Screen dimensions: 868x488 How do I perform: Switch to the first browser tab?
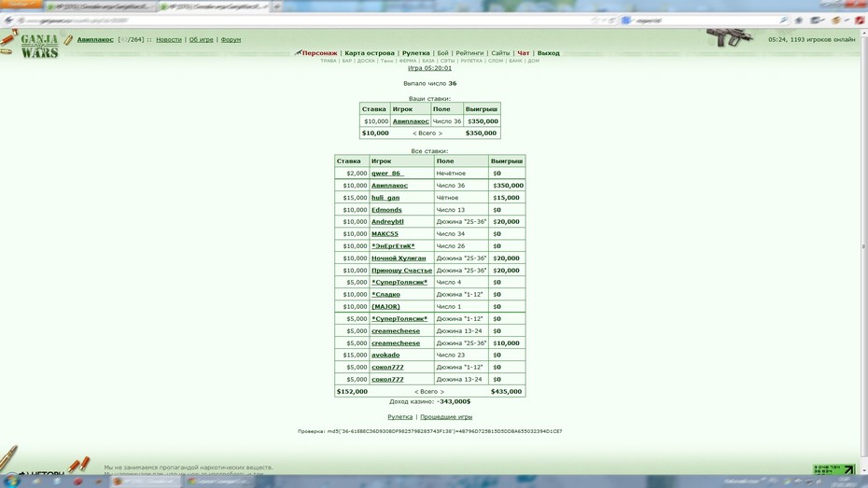click(100, 7)
